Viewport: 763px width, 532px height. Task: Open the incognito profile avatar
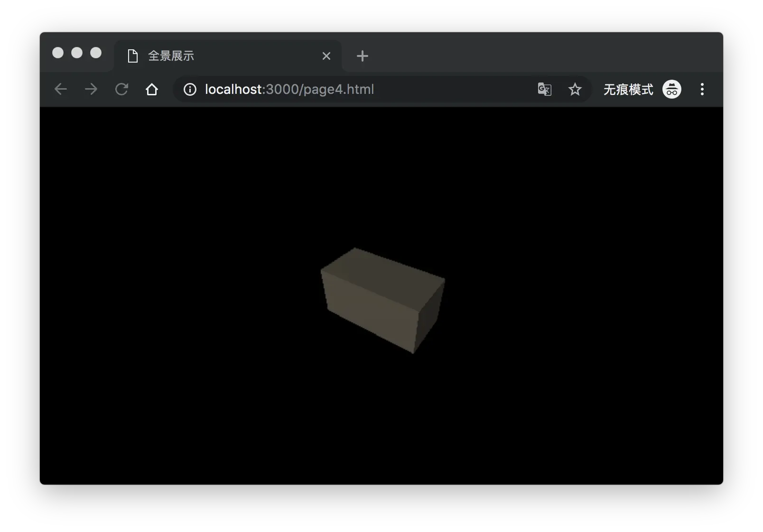coord(672,89)
